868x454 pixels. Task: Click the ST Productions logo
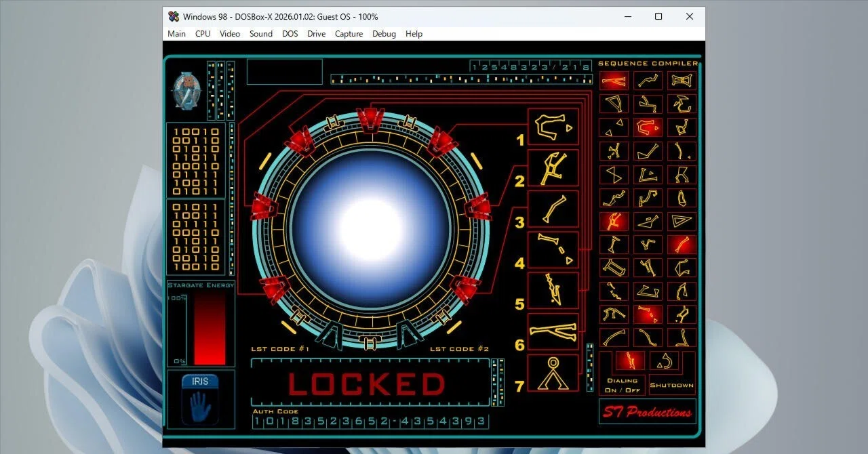click(x=648, y=411)
